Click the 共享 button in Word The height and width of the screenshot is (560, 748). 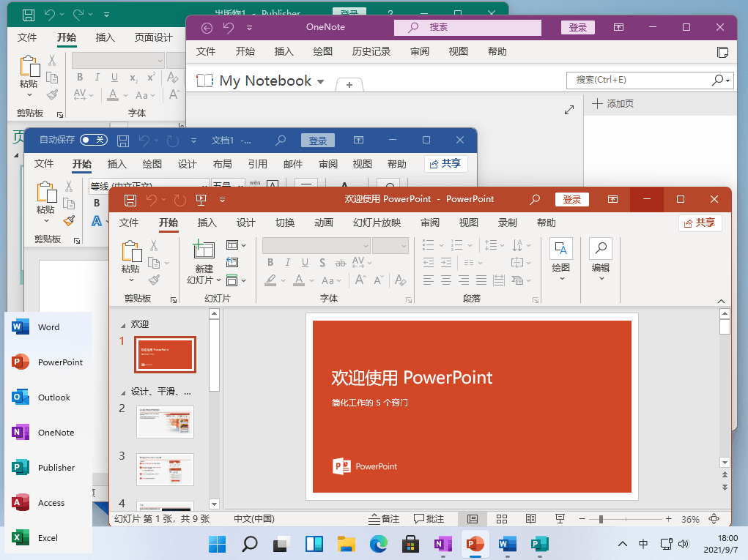tap(445, 164)
